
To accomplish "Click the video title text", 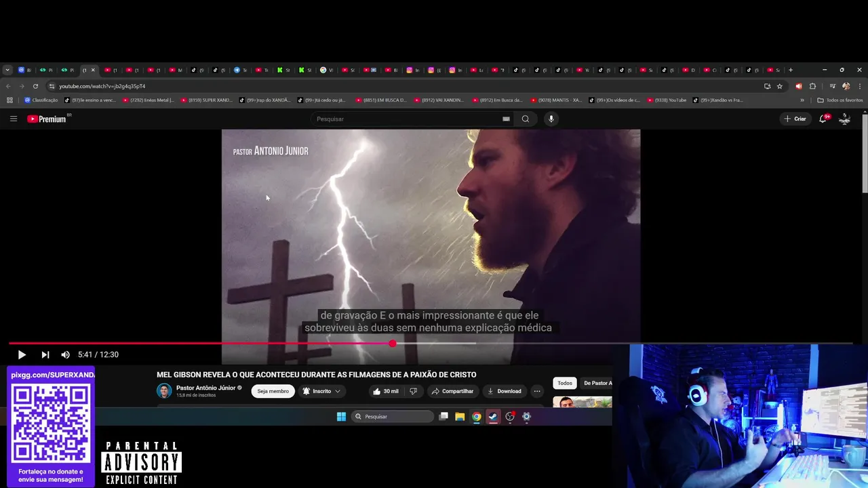I will point(317,374).
